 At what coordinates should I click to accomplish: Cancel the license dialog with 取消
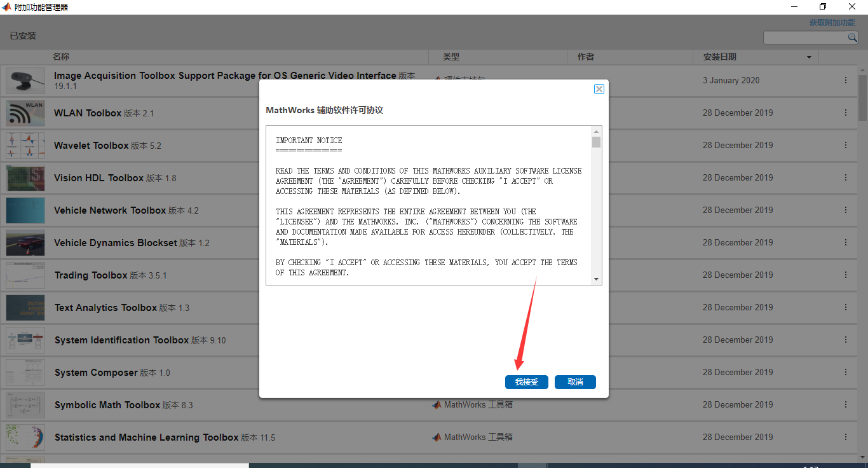[x=575, y=382]
